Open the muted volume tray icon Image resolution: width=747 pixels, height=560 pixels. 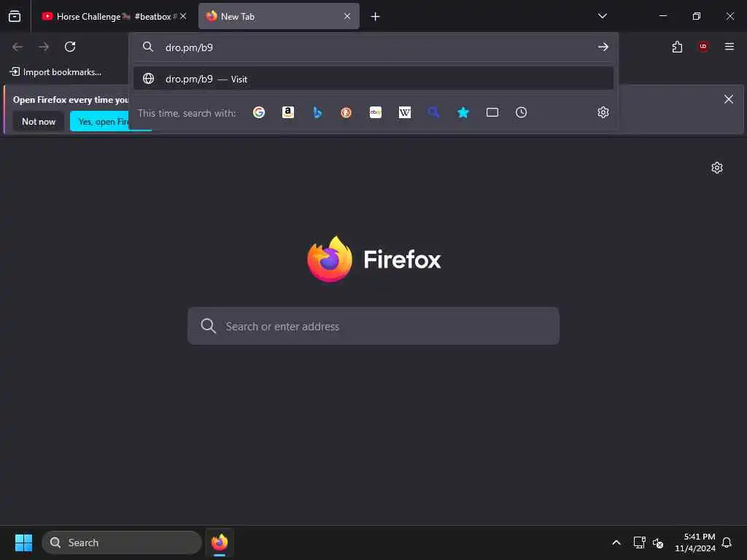click(658, 542)
